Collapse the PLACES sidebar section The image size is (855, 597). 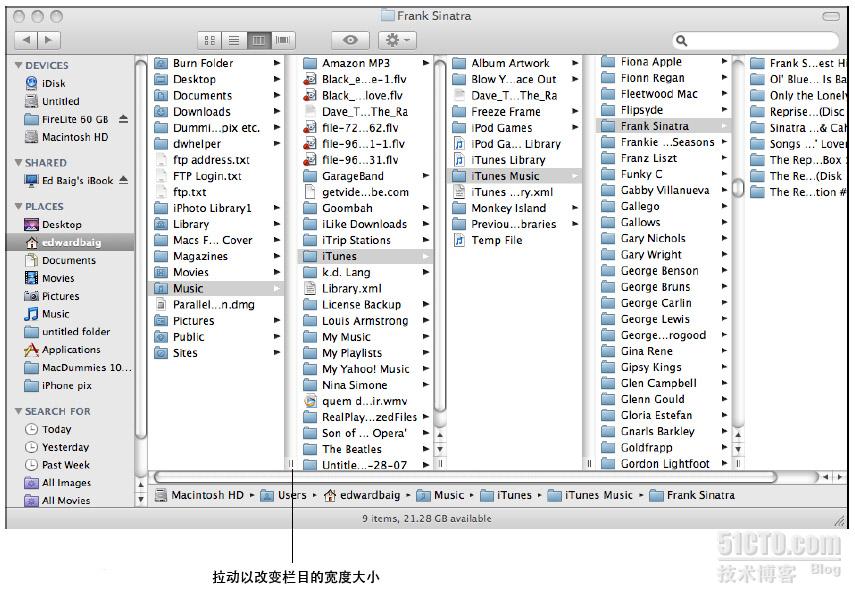tap(19, 206)
